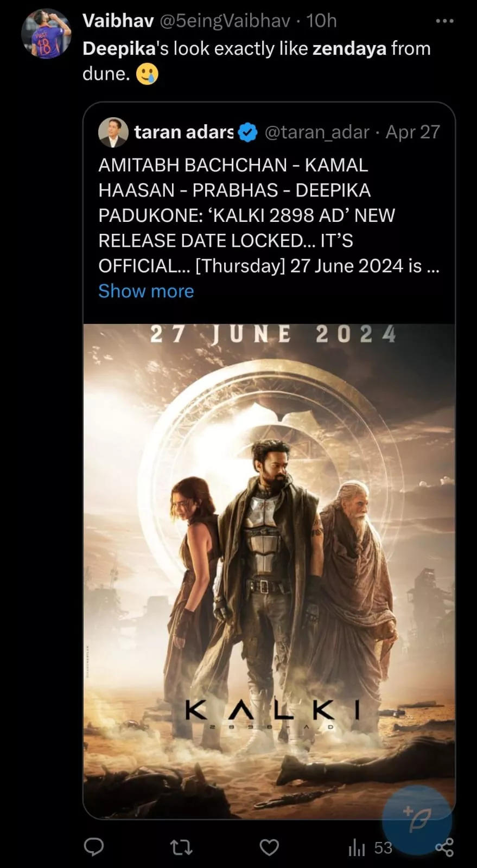This screenshot has height=868, width=477.
Task: Open the 10h timestamp of tweet
Action: pos(321,21)
